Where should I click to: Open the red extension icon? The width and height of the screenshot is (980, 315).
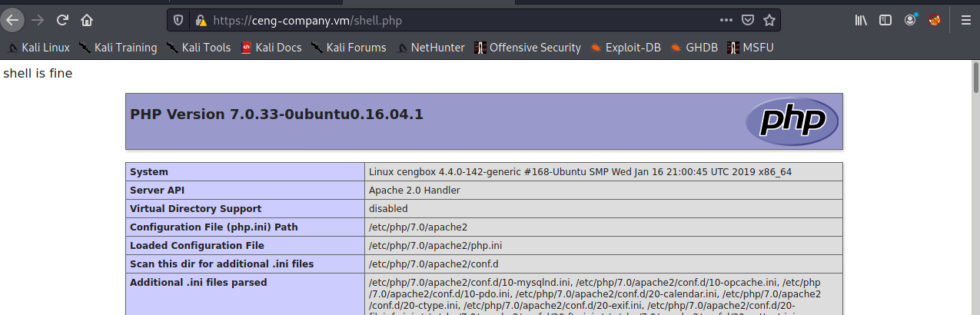click(935, 20)
